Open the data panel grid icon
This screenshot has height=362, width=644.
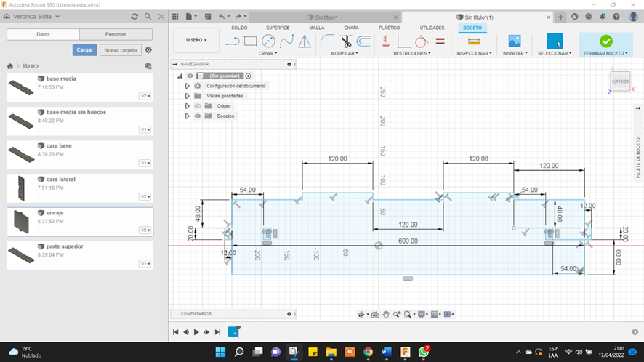(x=175, y=17)
